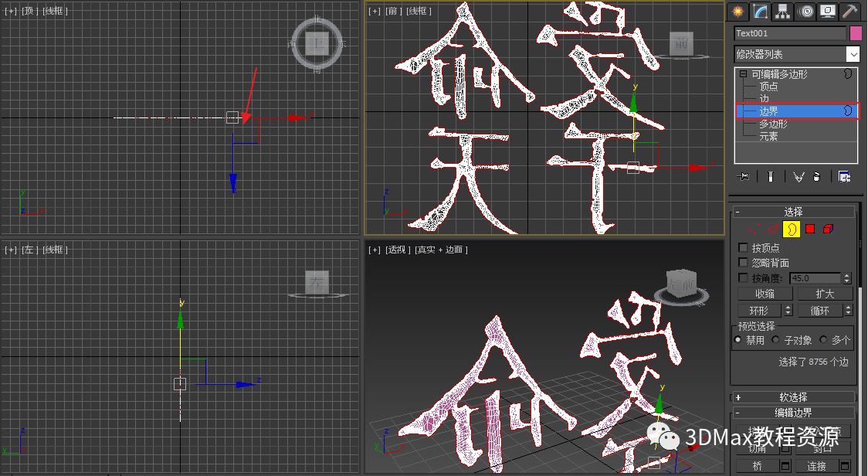The height and width of the screenshot is (476, 868).
Task: Select the polygon sub-object red square
Action: tap(810, 229)
